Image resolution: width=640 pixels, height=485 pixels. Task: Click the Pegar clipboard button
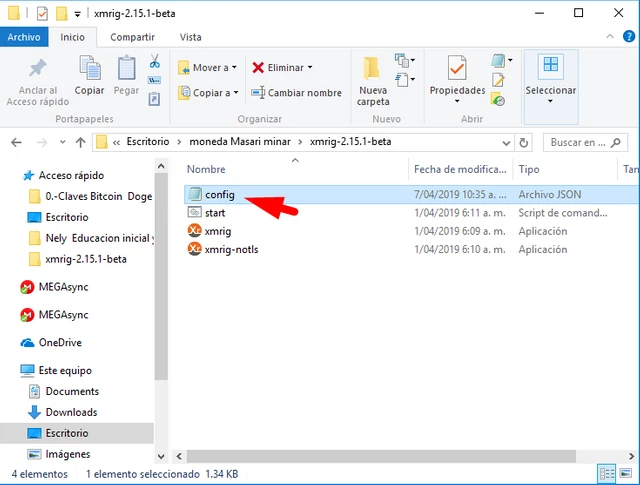click(x=127, y=76)
